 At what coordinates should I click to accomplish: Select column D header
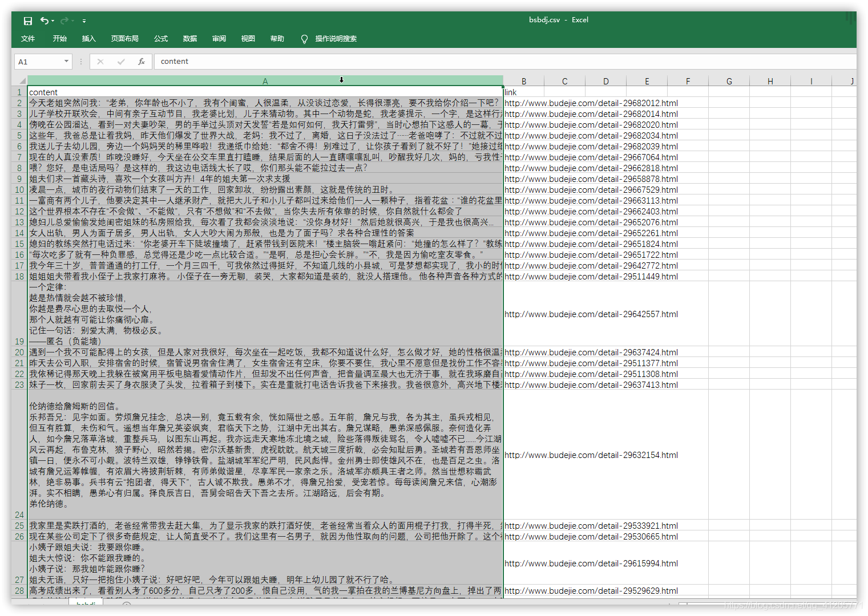[606, 81]
